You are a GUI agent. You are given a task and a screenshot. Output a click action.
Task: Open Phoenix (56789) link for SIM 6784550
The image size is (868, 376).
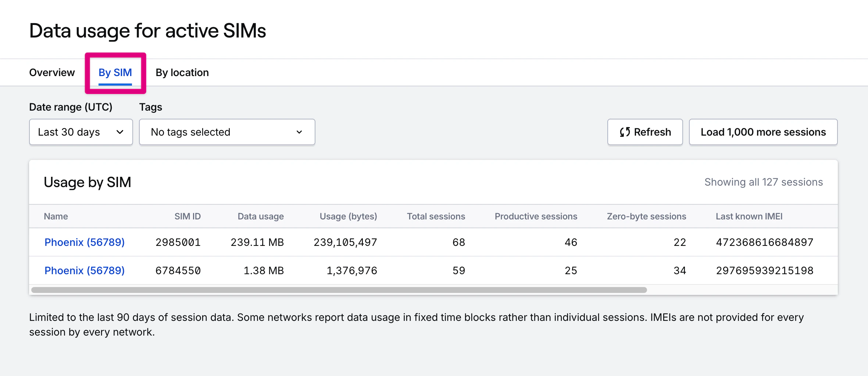coord(85,271)
